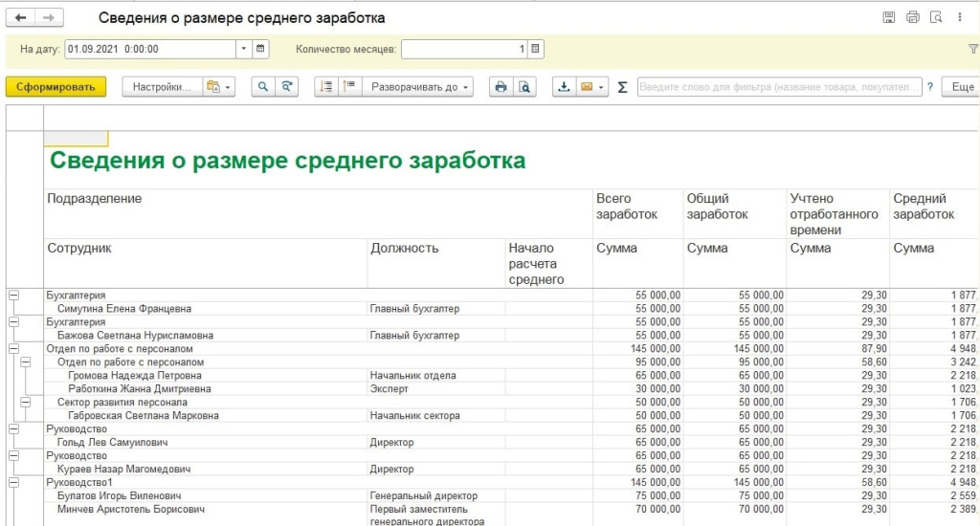Image resolution: width=980 pixels, height=526 pixels.
Task: Click the print report icon
Action: click(501, 87)
